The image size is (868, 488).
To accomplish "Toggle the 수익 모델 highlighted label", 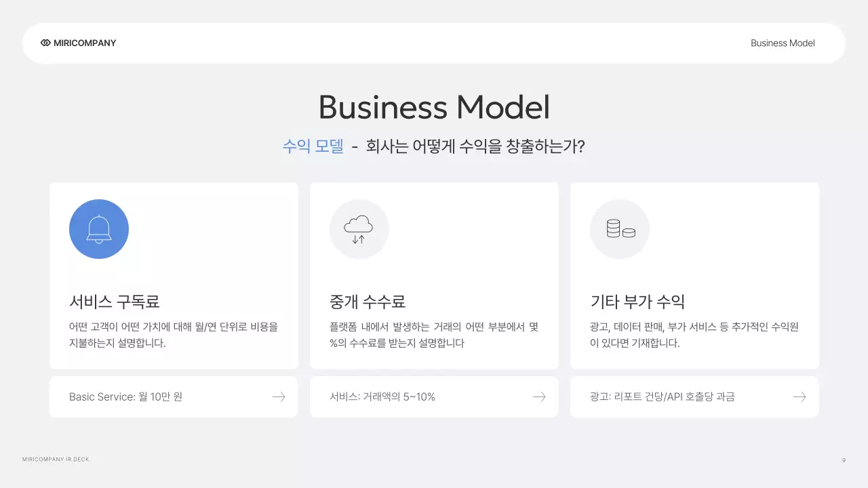I will (x=314, y=146).
